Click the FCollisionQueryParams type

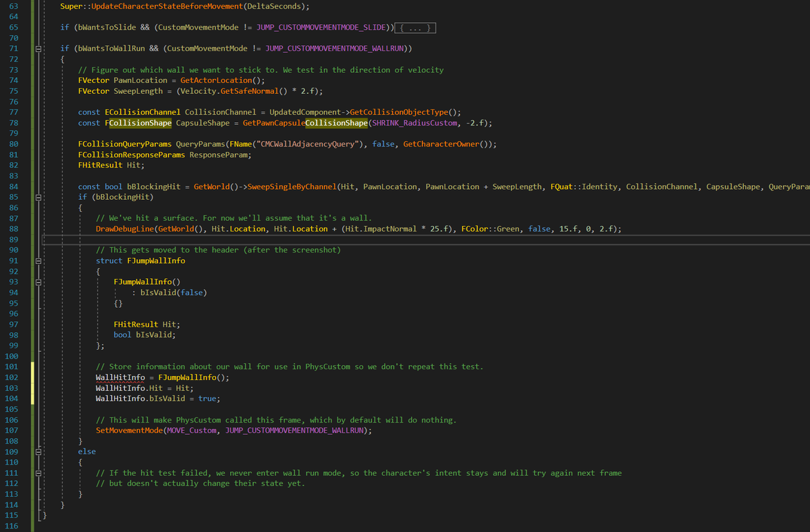[x=125, y=144]
